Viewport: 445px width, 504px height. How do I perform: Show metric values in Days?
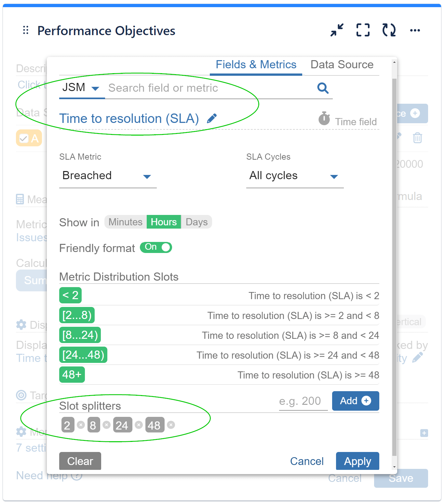click(x=196, y=222)
